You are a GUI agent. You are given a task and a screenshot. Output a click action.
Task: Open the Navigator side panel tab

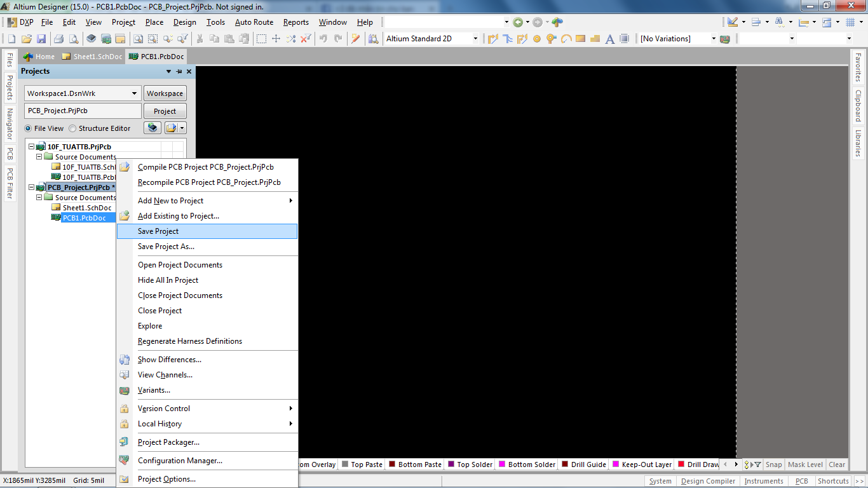10,124
